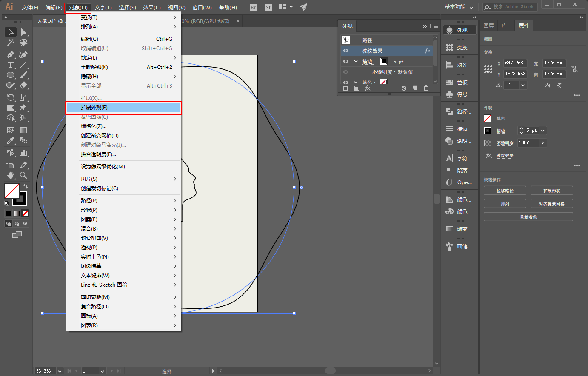Image resolution: width=588 pixels, height=376 pixels.
Task: Click 排列 quick action button
Action: [505, 204]
